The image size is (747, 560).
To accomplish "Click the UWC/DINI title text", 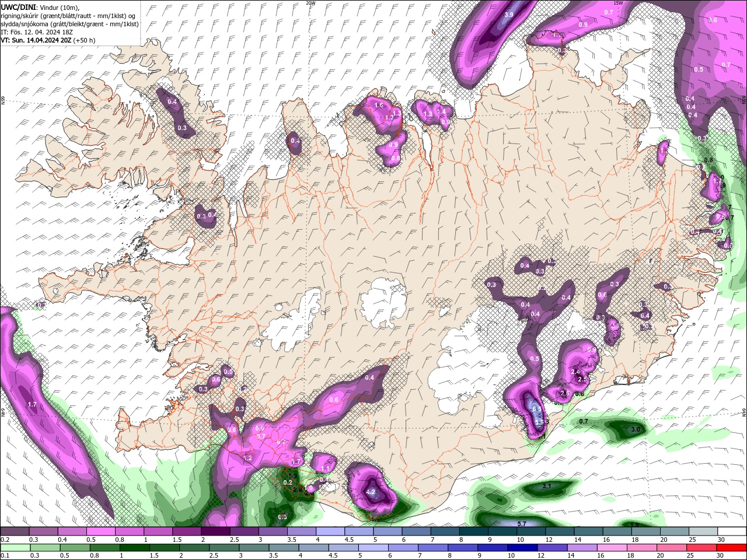I will coord(19,7).
